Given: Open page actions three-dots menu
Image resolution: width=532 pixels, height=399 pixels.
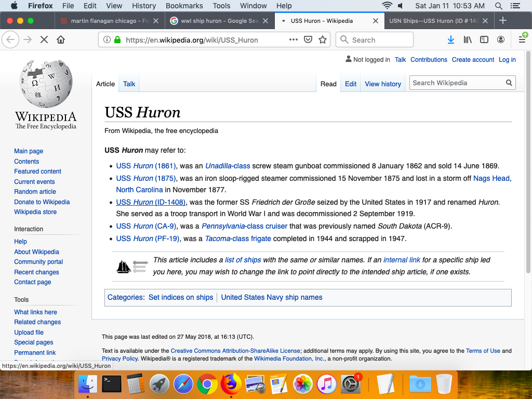Looking at the screenshot, I should pyautogui.click(x=294, y=39).
